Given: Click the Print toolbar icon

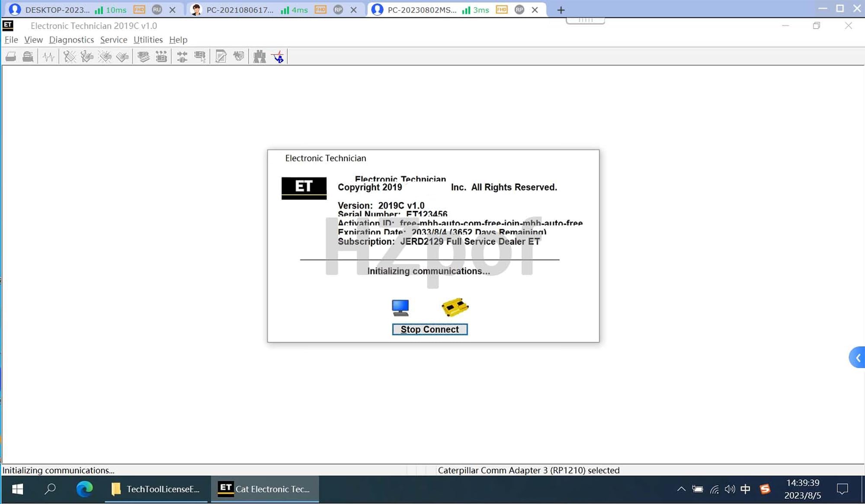Looking at the screenshot, I should tap(10, 57).
